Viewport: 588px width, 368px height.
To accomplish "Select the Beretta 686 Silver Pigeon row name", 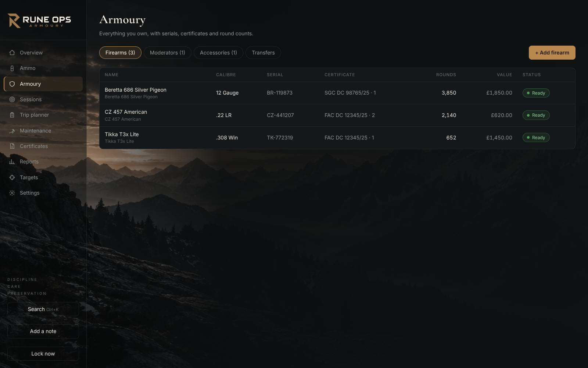I will tap(136, 90).
